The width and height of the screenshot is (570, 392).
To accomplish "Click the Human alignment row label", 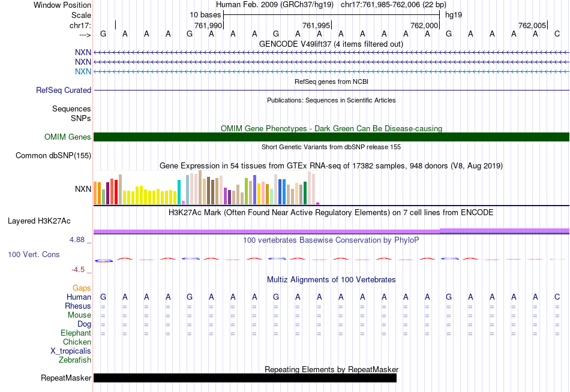I will [x=79, y=297].
